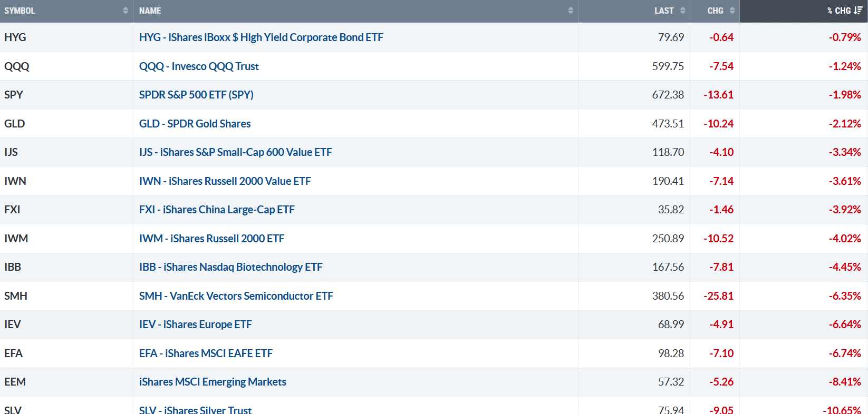The image size is (868, 414).
Task: Follow the GLD SPDR Gold Shares link
Action: 195,124
